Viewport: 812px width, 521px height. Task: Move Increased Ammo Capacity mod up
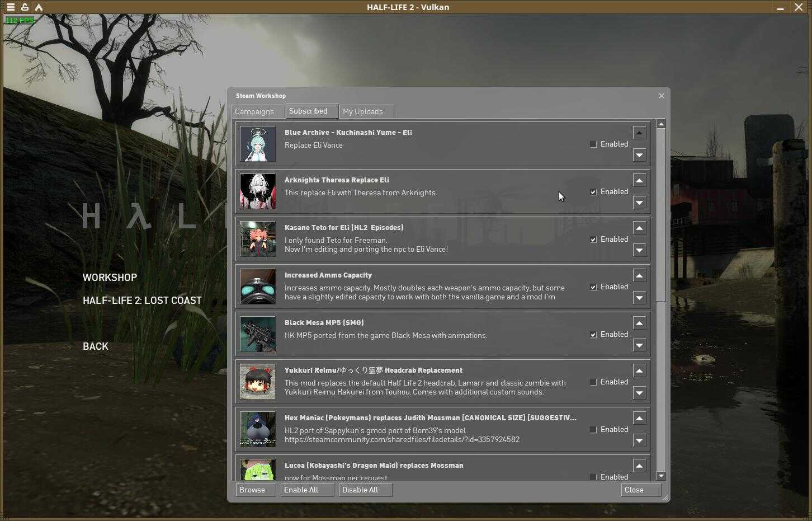pyautogui.click(x=639, y=275)
